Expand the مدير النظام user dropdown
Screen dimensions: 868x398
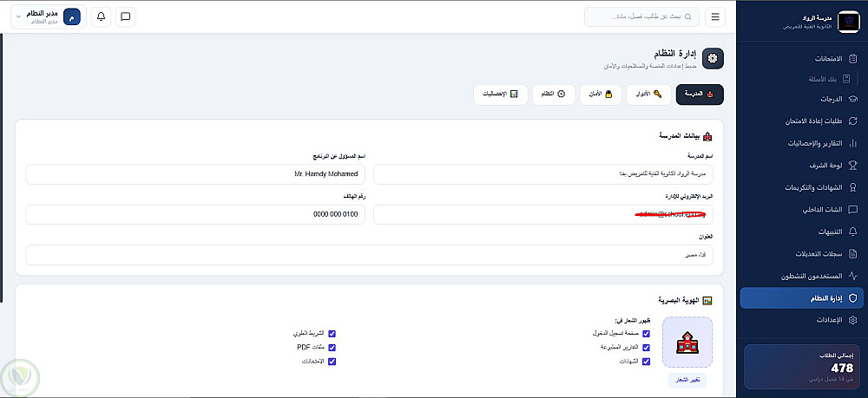point(48,16)
